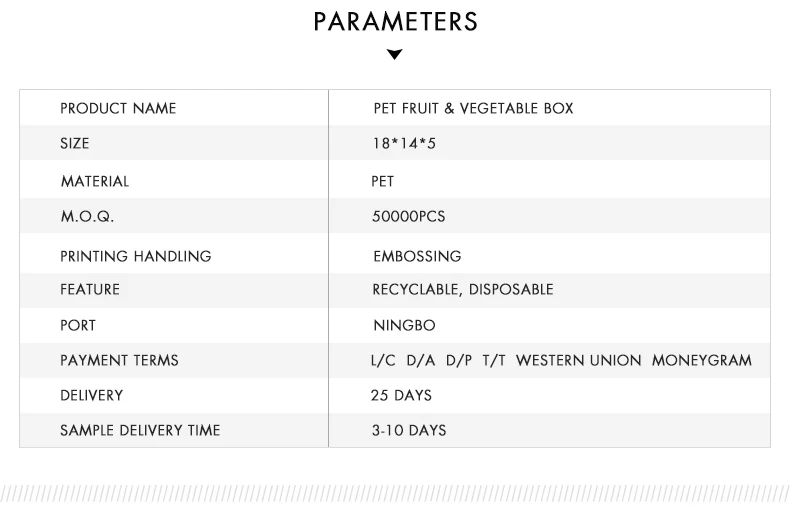Click the M.O.Q. label

click(87, 217)
